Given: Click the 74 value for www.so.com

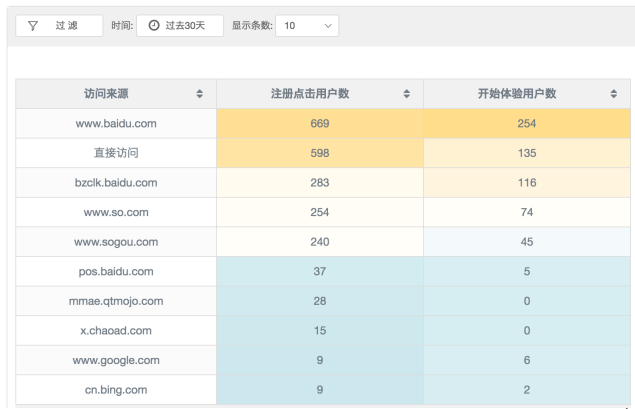Looking at the screenshot, I should [527, 212].
